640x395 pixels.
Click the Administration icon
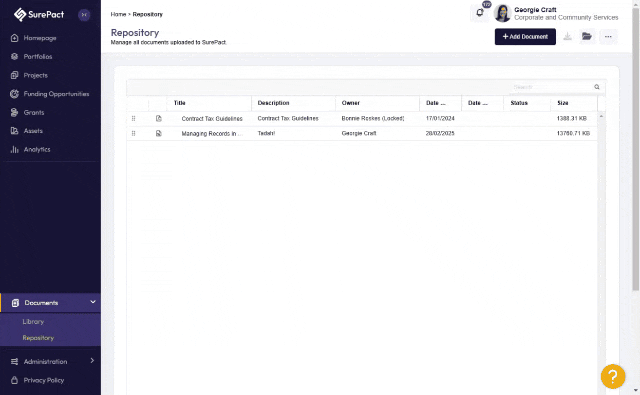point(15,362)
